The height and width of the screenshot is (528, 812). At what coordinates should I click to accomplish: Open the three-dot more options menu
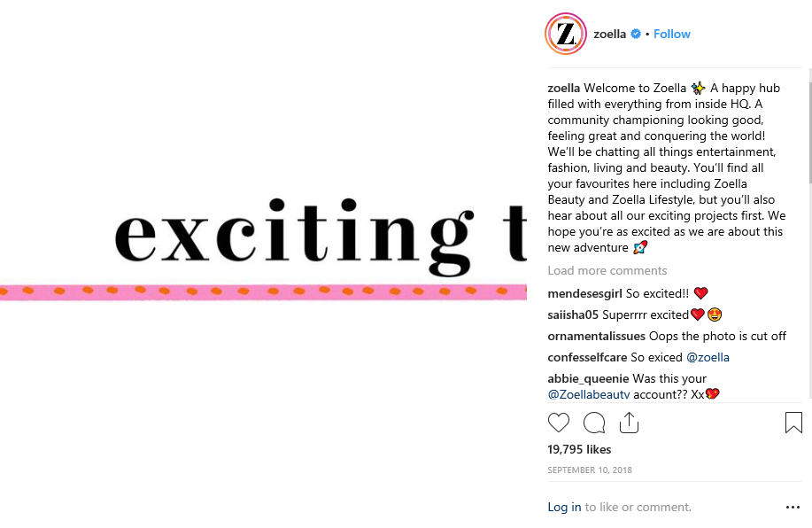(x=793, y=508)
